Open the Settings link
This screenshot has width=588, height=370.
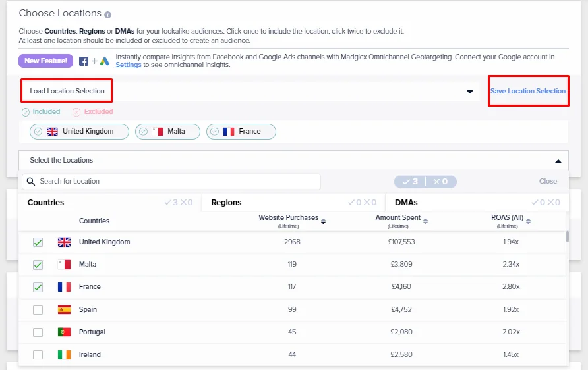pos(129,65)
